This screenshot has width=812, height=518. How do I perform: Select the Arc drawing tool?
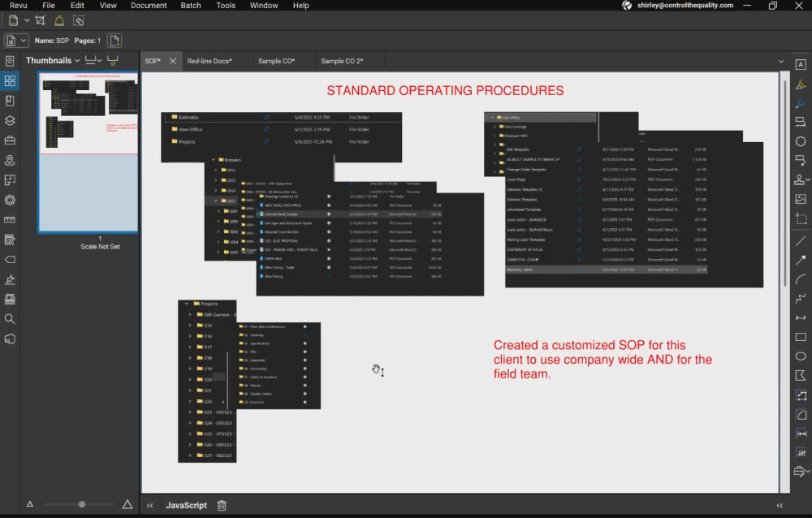click(x=801, y=280)
